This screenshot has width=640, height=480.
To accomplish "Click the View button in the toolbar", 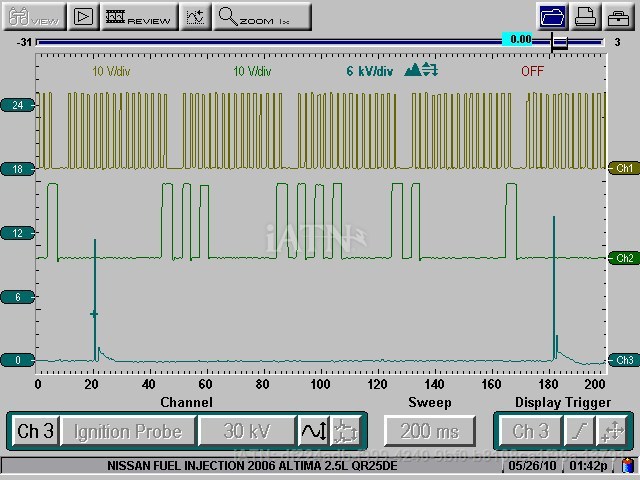I will pyautogui.click(x=31, y=16).
